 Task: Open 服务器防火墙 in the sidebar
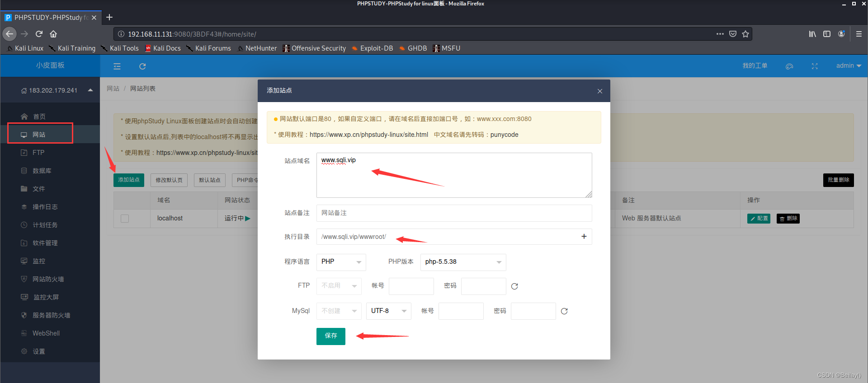click(50, 315)
